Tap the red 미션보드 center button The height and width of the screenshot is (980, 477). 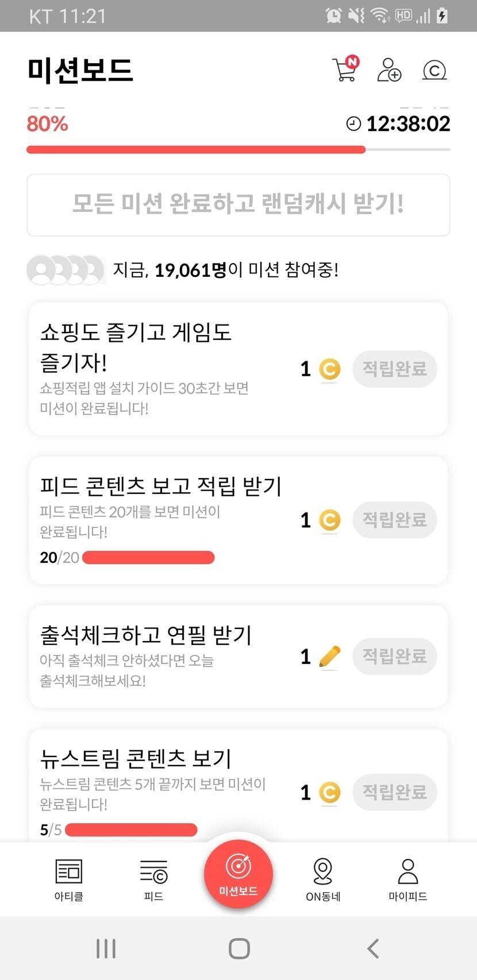(238, 873)
